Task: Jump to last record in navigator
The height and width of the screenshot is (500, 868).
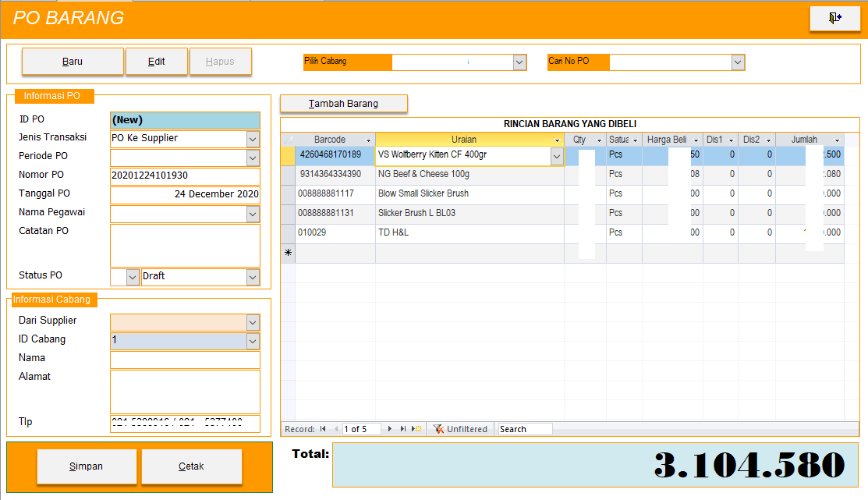Action: (403, 429)
